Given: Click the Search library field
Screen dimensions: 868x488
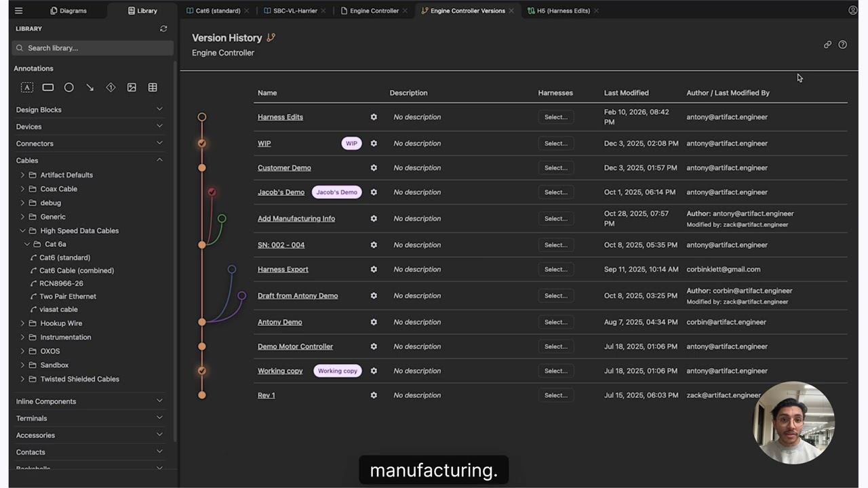Looking at the screenshot, I should [x=93, y=48].
